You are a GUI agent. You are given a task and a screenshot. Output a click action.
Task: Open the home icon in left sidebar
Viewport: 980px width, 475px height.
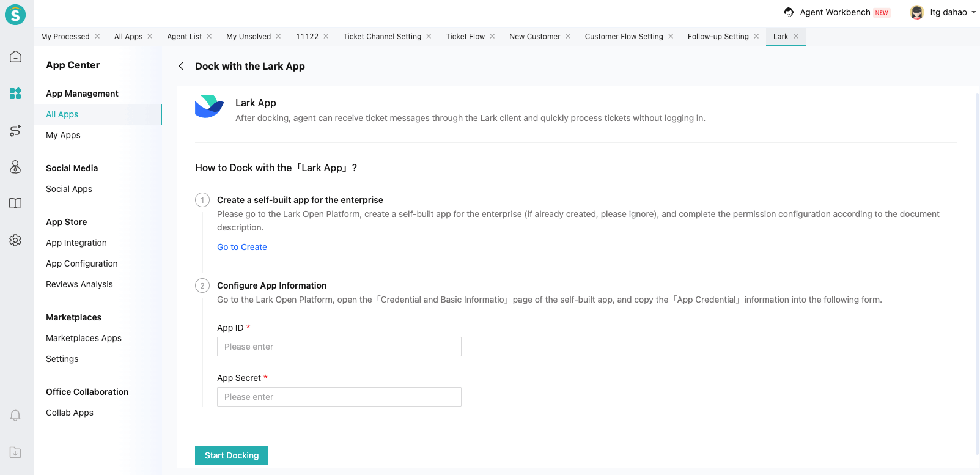point(16,57)
